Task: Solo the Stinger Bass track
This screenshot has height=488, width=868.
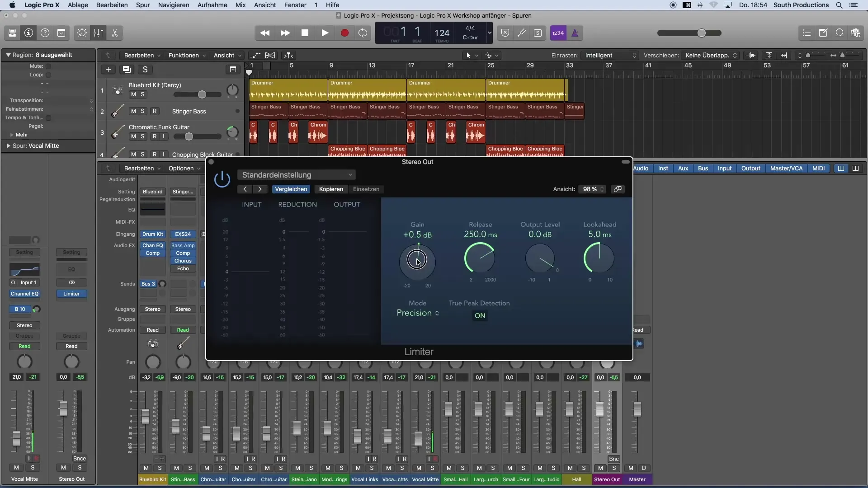Action: point(143,111)
